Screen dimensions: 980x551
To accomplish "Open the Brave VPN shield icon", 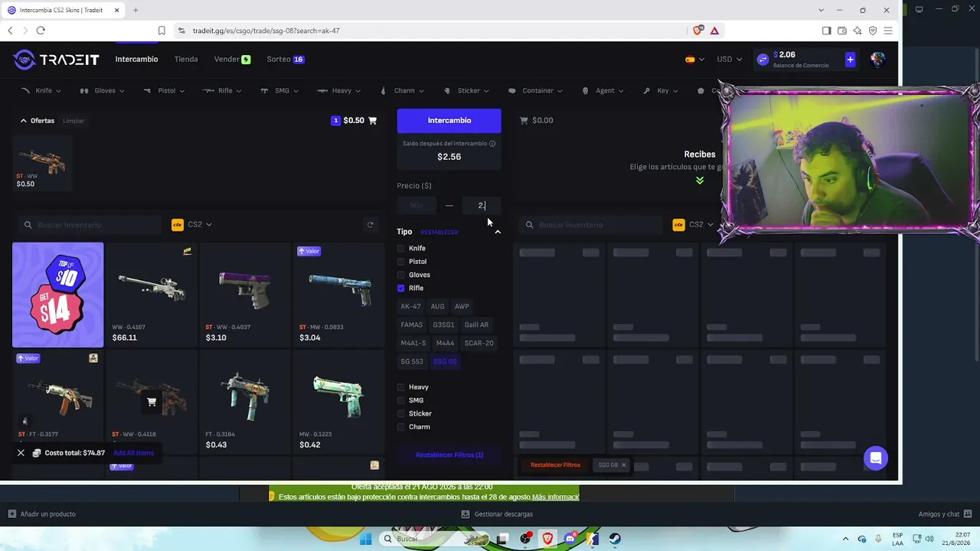I will (x=873, y=31).
